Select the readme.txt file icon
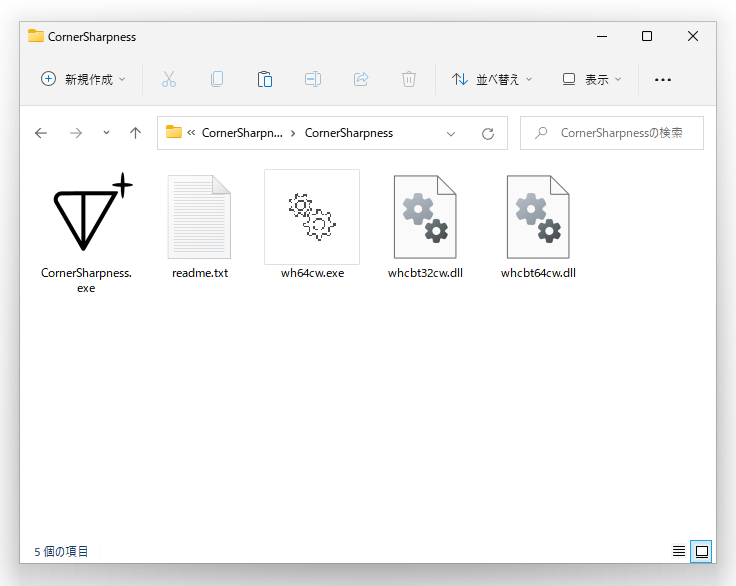Screen dimensions: 736x586 [199, 216]
